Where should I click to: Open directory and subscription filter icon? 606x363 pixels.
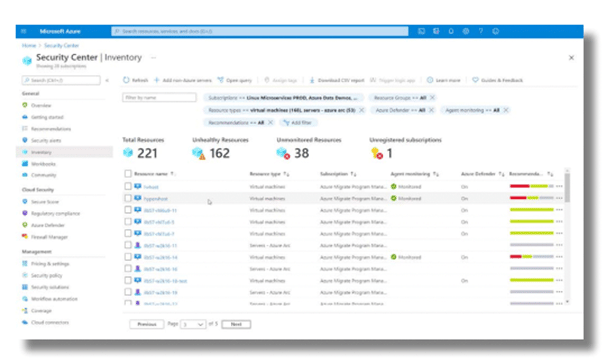point(436,31)
